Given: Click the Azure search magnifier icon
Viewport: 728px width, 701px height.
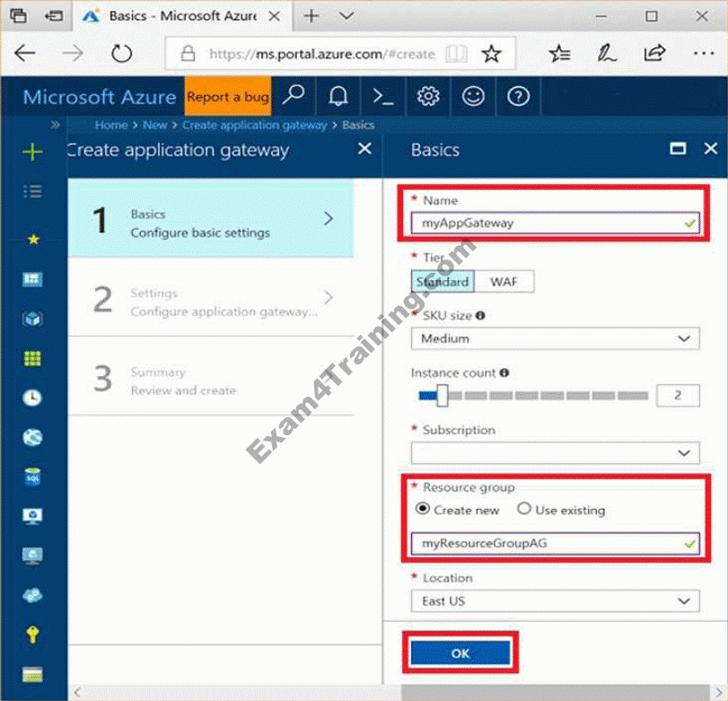Looking at the screenshot, I should click(x=294, y=96).
